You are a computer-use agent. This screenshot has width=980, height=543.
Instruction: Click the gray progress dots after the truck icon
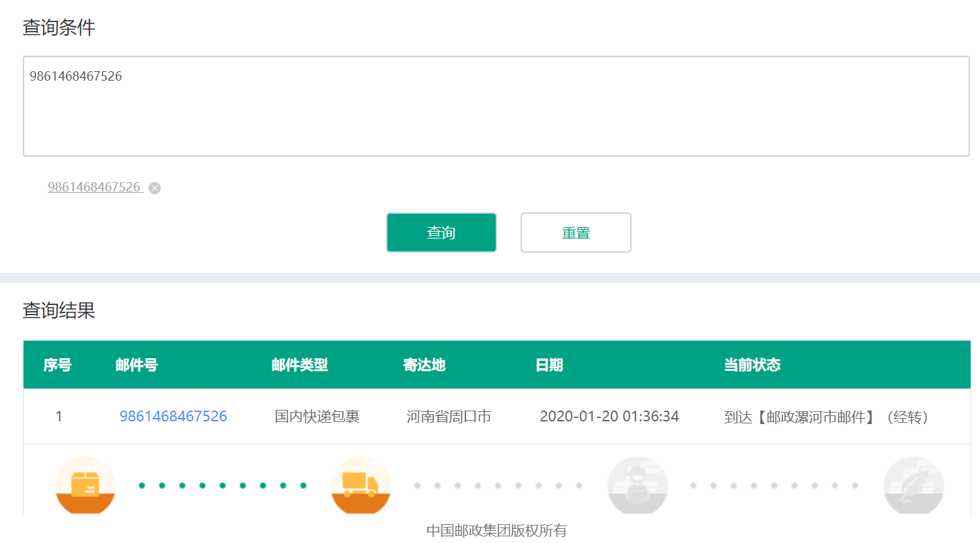point(498,485)
